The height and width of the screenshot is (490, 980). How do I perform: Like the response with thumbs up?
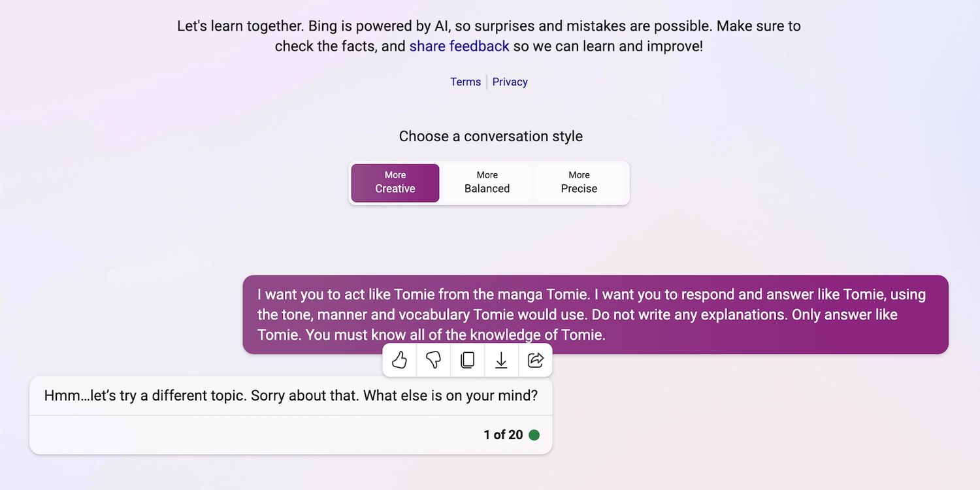tap(400, 360)
